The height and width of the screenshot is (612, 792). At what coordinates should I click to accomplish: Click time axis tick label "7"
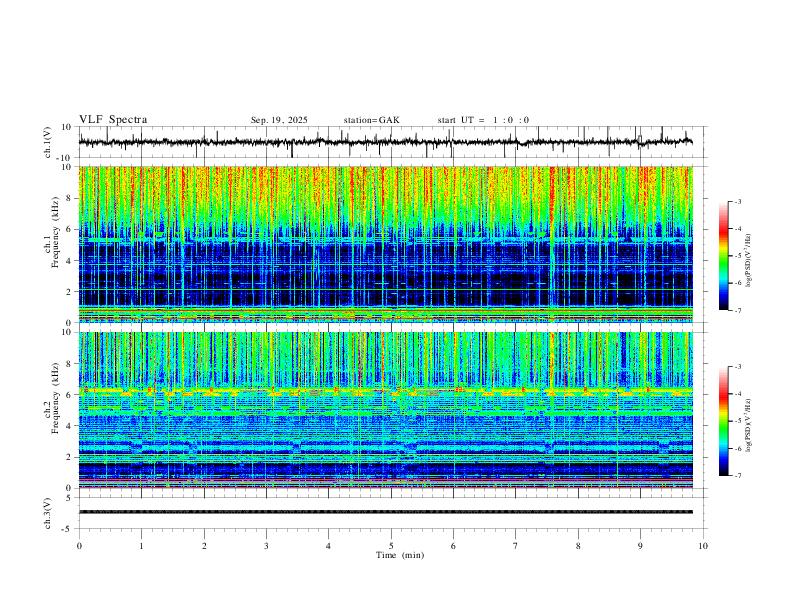tap(516, 546)
